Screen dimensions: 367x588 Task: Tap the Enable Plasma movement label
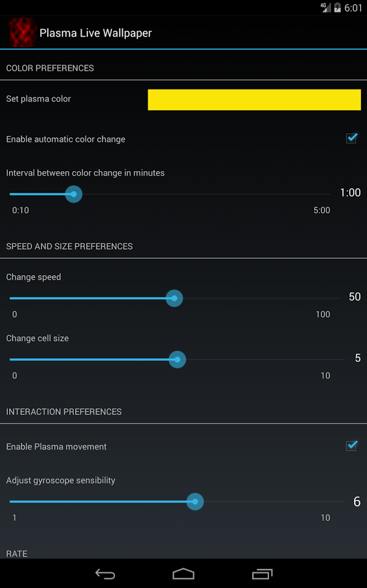56,447
